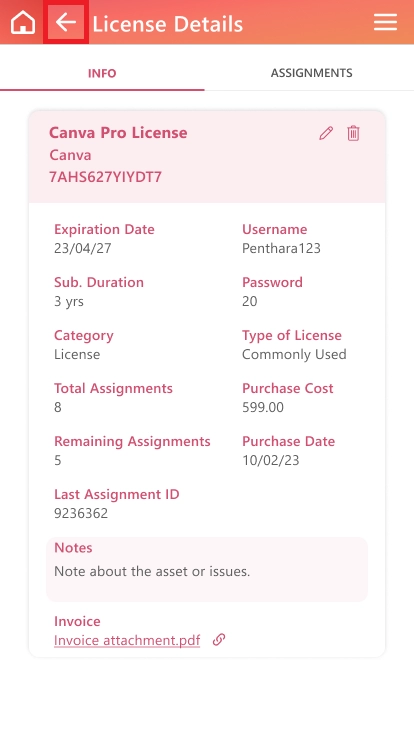Click the Expiration Date value 23/04/27
Screen dimensions: 414x736
pyautogui.click(x=83, y=248)
